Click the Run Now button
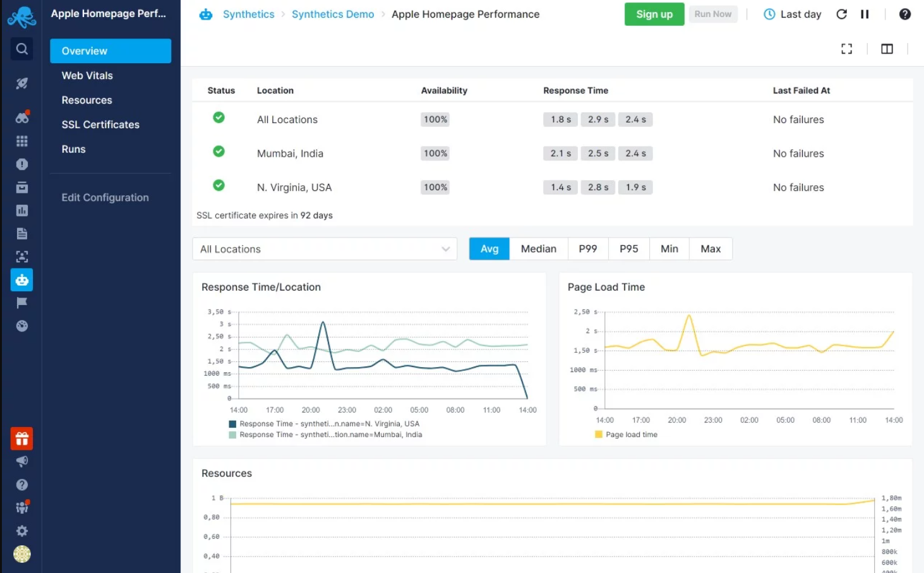924x573 pixels. pos(713,14)
